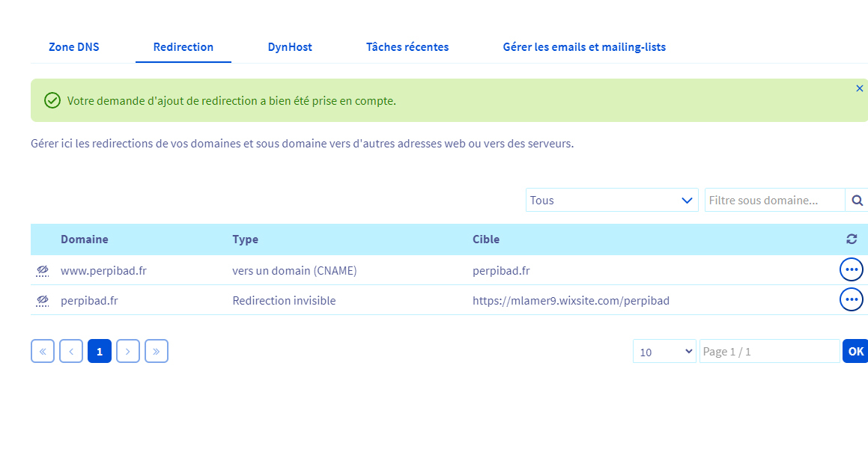Focus the Filtre sous domaine field

[774, 201]
